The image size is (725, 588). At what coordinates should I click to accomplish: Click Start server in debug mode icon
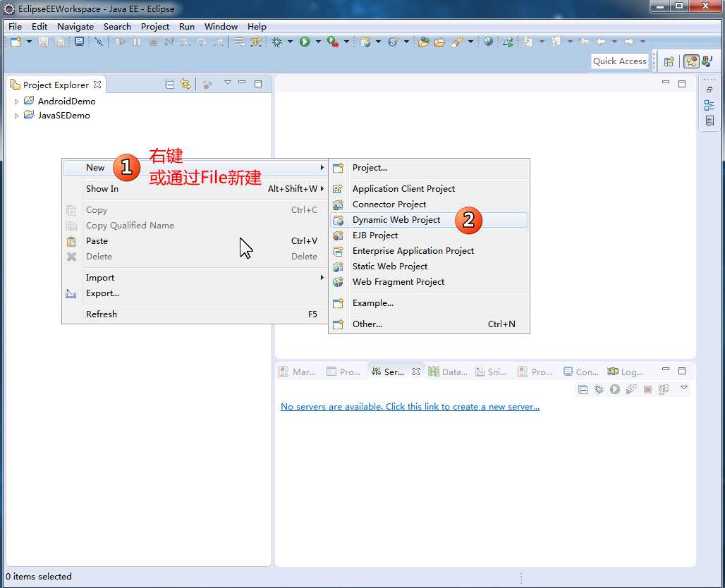[x=599, y=390]
